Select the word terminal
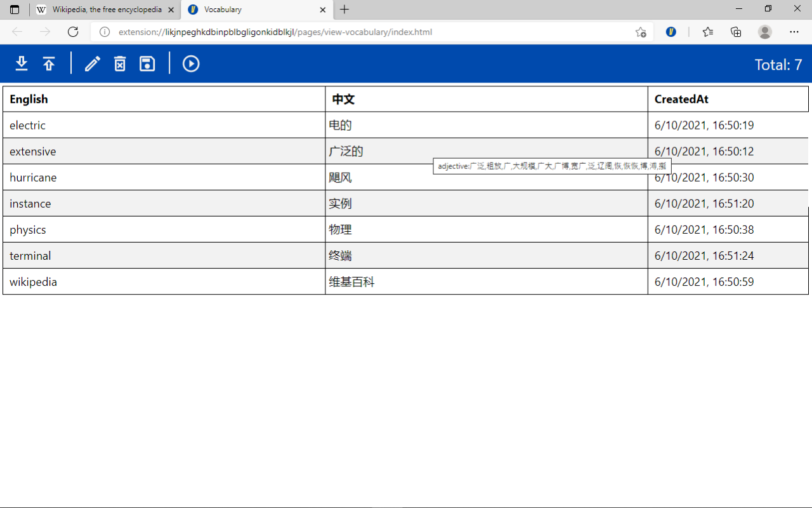Screen dimensions: 812x508 pos(30,255)
